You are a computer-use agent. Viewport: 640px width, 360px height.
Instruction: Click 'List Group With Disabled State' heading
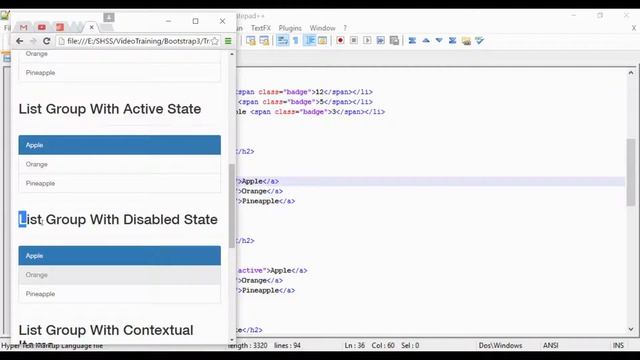coord(118,220)
